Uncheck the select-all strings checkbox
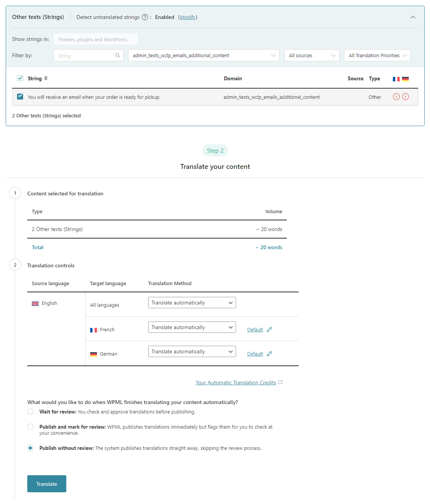This screenshot has height=504, width=430. [x=20, y=78]
